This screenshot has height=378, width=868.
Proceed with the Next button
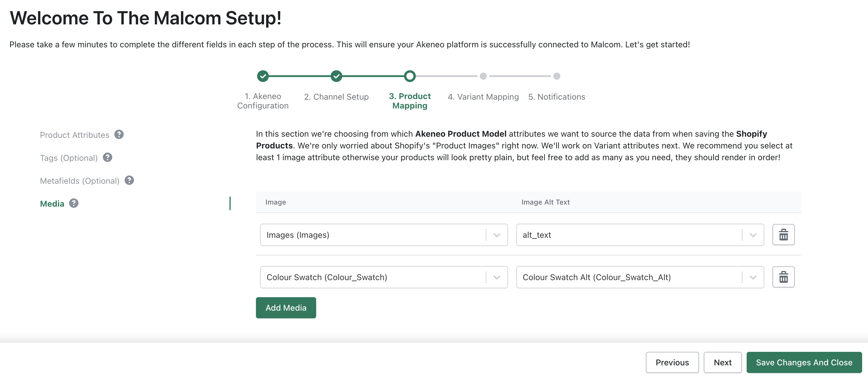pos(723,362)
